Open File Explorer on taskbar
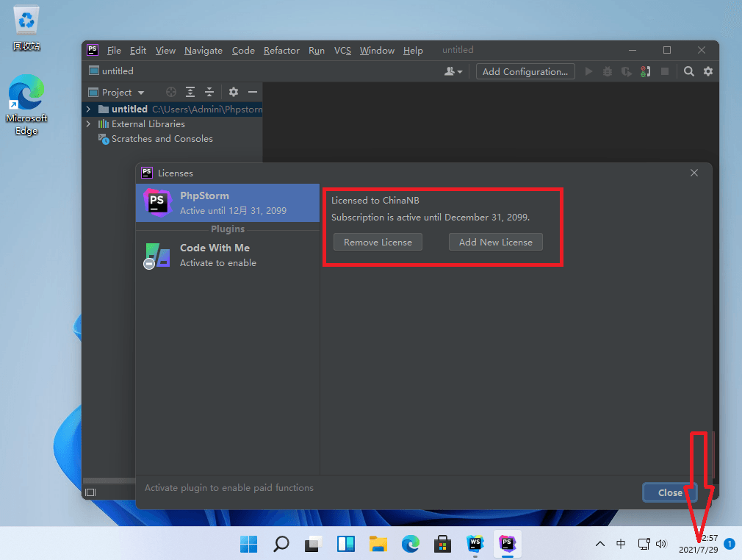 378,544
